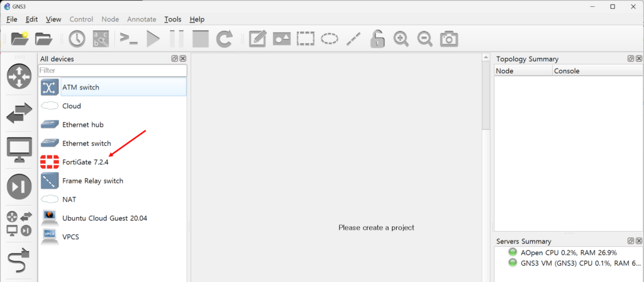Viewport: 644px width, 282px height.
Task: Select the Insert picture icon
Action: pyautogui.click(x=281, y=38)
